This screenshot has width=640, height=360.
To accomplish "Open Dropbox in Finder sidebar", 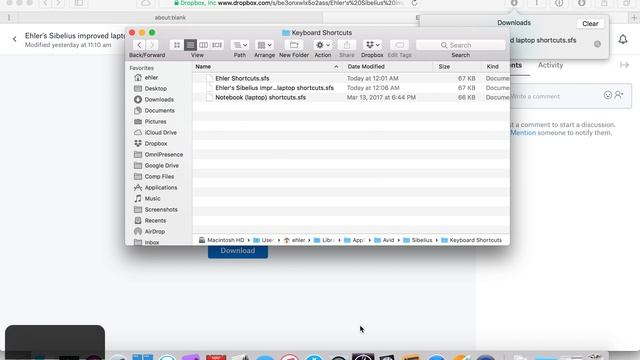I will click(156, 144).
